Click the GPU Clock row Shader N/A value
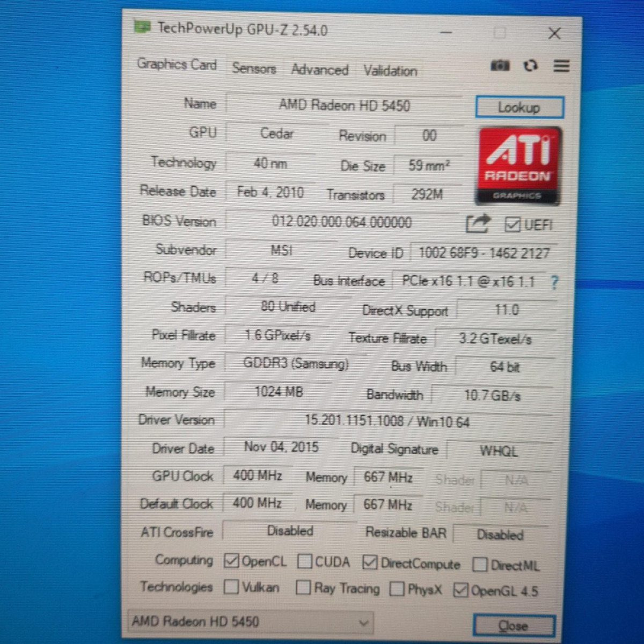Screen dimensions: 644x644 tap(516, 480)
